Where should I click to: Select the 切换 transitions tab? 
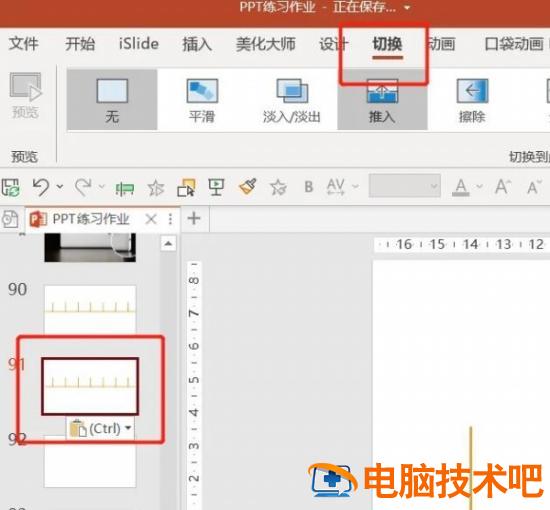(x=387, y=44)
